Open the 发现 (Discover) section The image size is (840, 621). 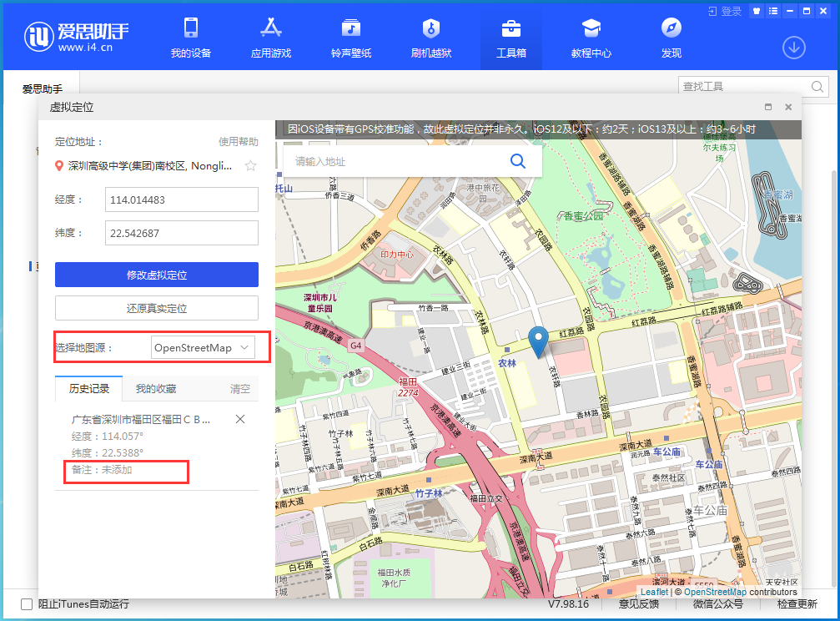click(x=671, y=38)
